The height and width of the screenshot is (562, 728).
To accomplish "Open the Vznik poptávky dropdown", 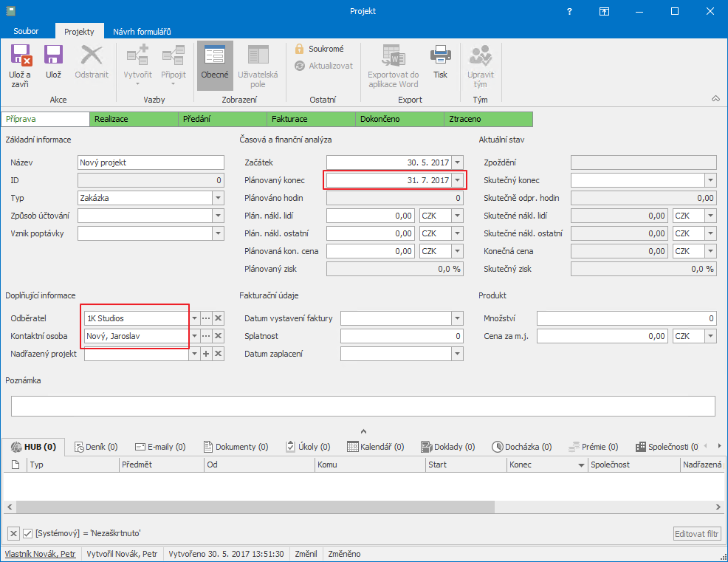I will tap(219, 233).
